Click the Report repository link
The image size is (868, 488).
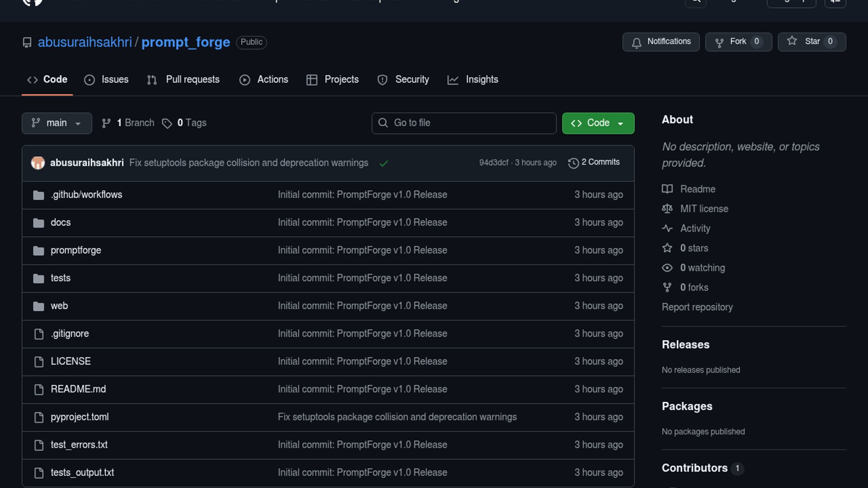point(697,307)
